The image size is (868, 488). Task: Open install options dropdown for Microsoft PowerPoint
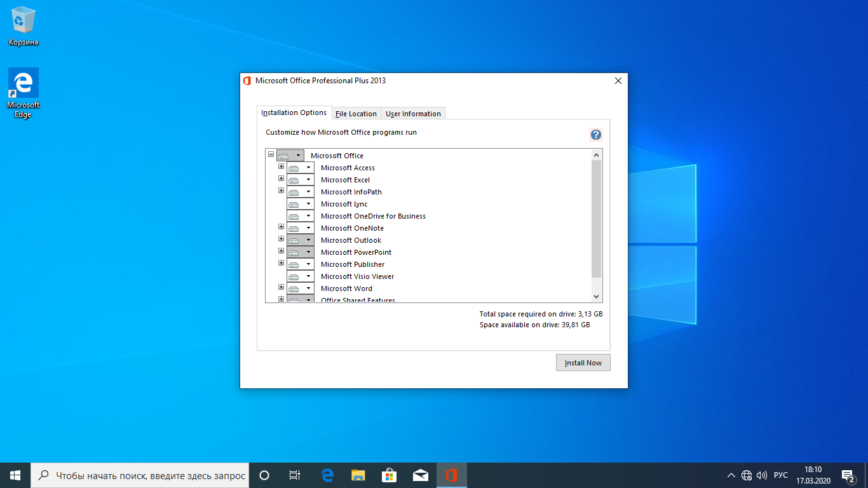click(x=301, y=252)
